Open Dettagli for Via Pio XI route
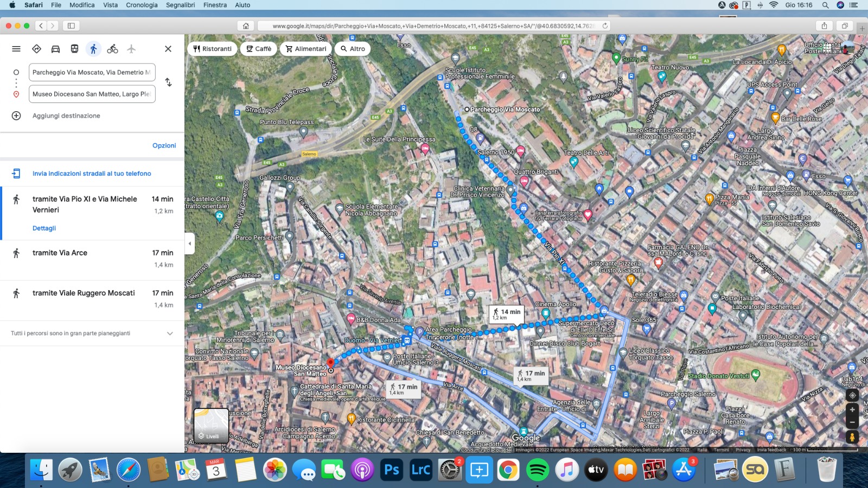The width and height of the screenshot is (868, 488). click(44, 228)
